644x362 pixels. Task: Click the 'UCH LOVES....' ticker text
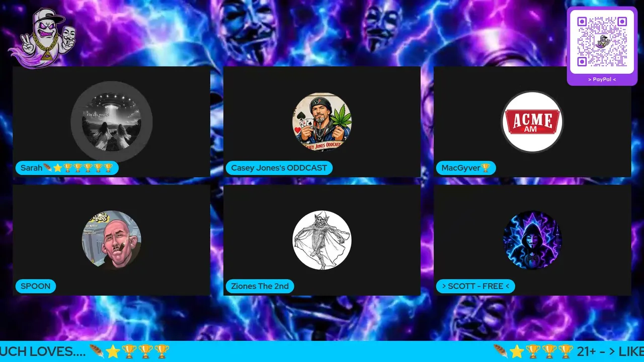[x=43, y=351]
